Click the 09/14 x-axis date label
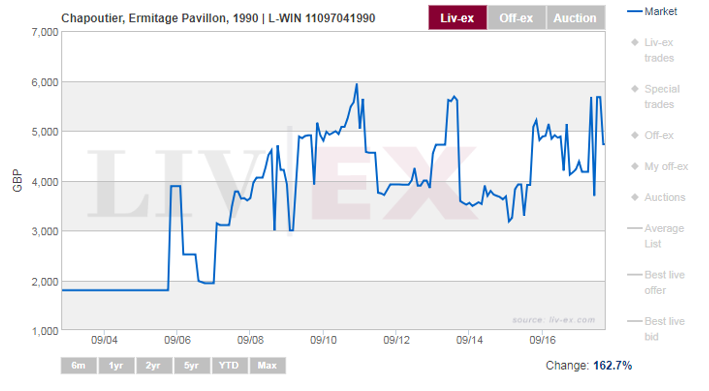The width and height of the screenshot is (709, 391). (469, 340)
